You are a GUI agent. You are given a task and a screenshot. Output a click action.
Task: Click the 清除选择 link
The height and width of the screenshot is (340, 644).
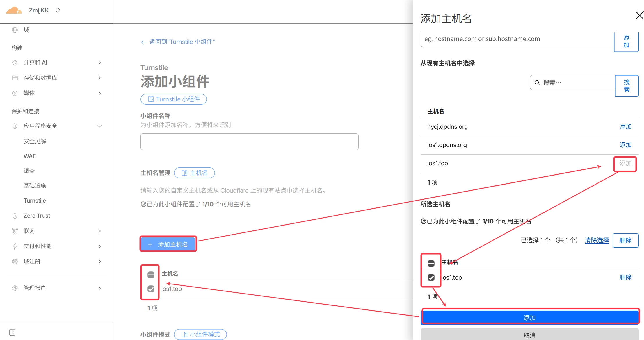(x=597, y=240)
